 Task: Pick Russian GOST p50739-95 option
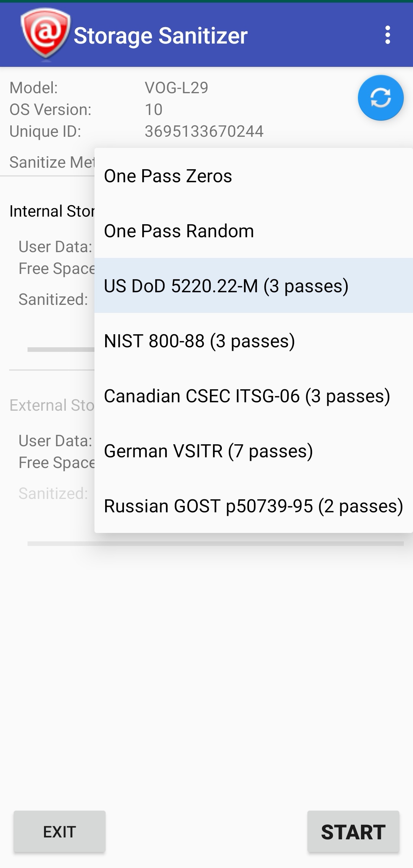click(x=253, y=506)
